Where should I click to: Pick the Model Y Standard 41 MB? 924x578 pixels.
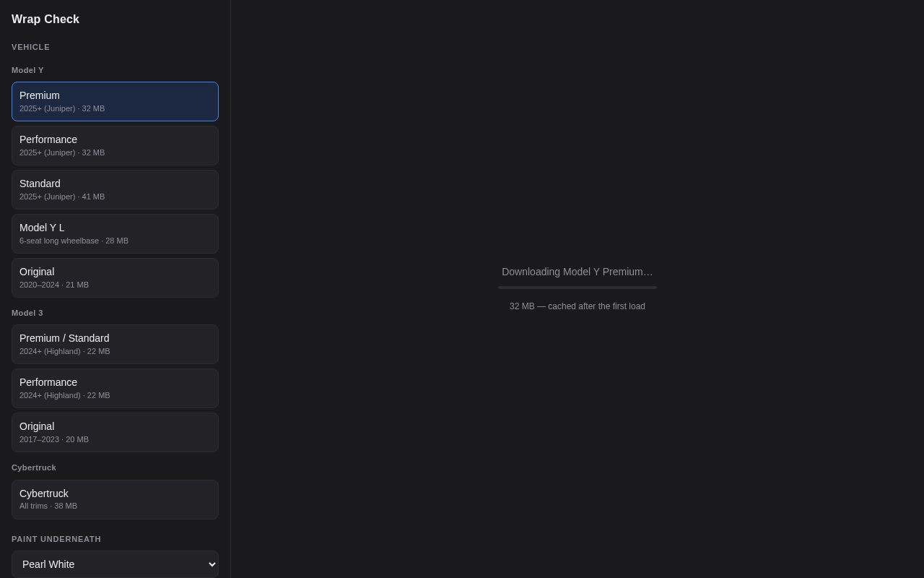click(x=115, y=189)
